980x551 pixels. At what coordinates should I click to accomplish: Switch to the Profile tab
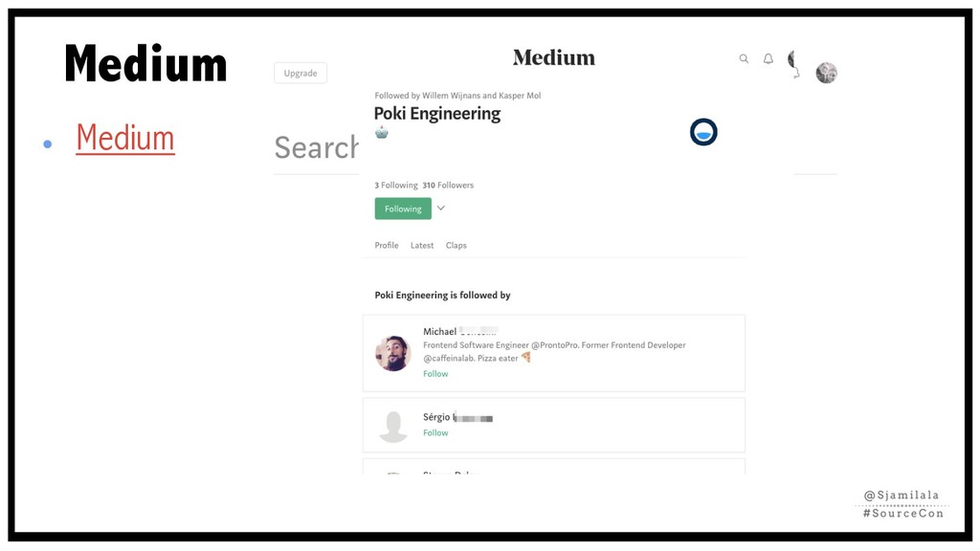pos(387,246)
